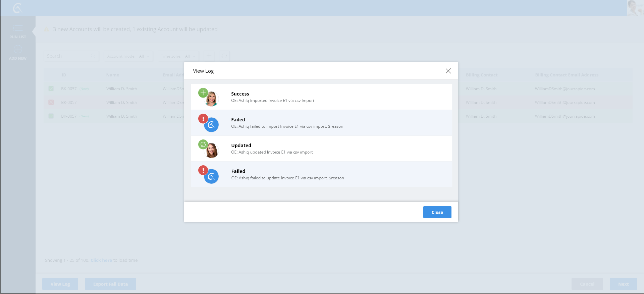
Task: Click the Search input field
Action: (68, 56)
